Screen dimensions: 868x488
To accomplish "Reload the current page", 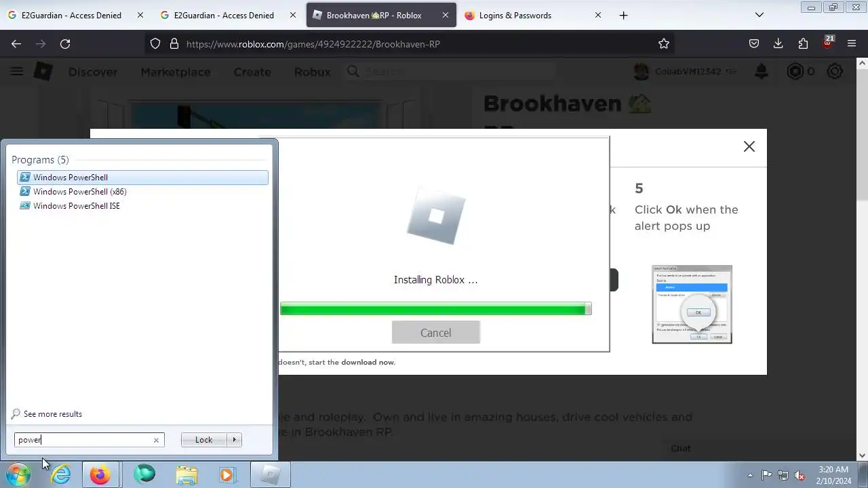I will [65, 43].
